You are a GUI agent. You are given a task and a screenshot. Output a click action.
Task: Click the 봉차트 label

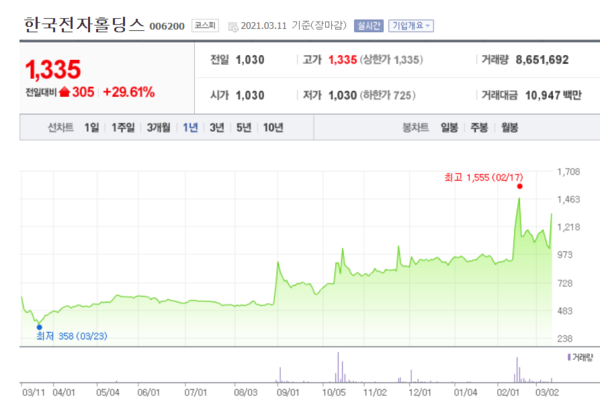[416, 127]
